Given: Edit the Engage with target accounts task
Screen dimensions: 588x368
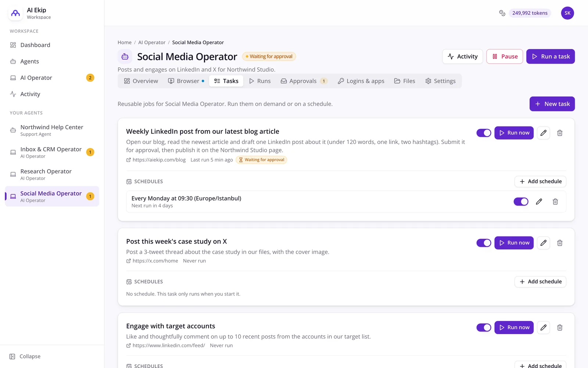Looking at the screenshot, I should coord(544,328).
